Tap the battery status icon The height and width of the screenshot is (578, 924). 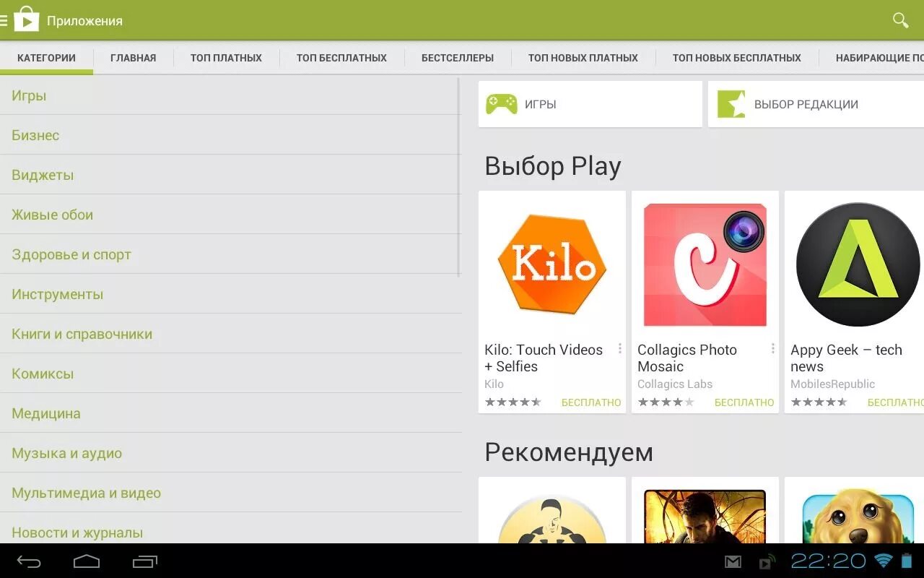(x=907, y=561)
